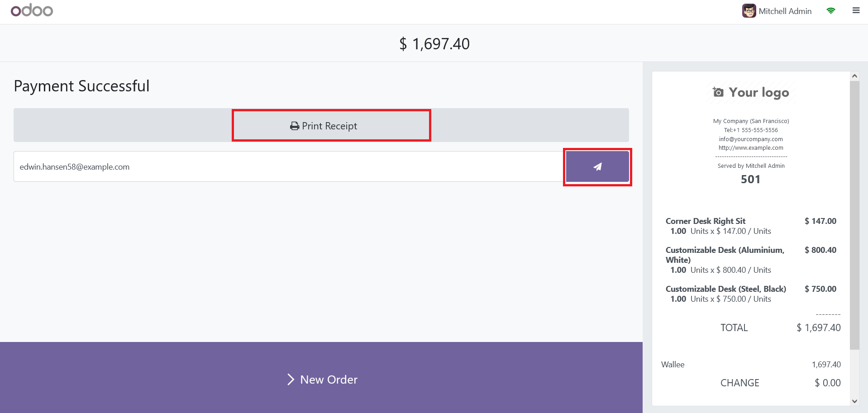Click the Mitchell Admin avatar picture
The width and height of the screenshot is (868, 413).
coord(749,11)
